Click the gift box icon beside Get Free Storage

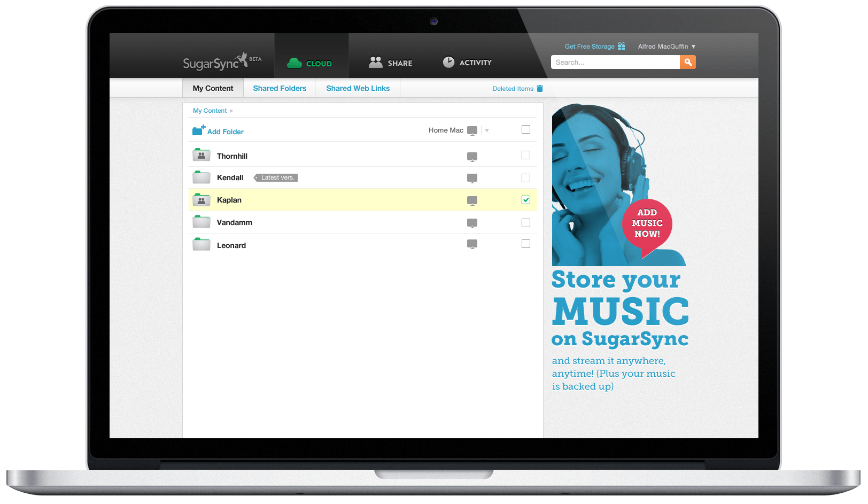click(x=621, y=46)
